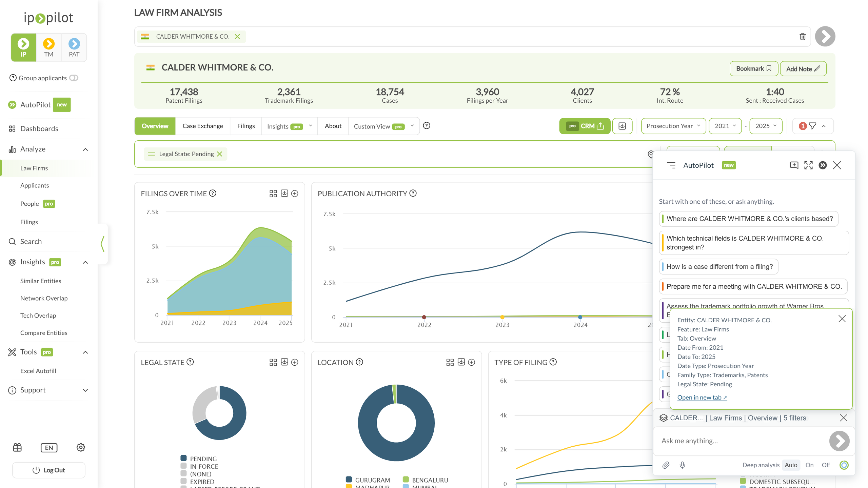Toggle IN FORCE legend entry
The height and width of the screenshot is (488, 868).
coord(199,466)
